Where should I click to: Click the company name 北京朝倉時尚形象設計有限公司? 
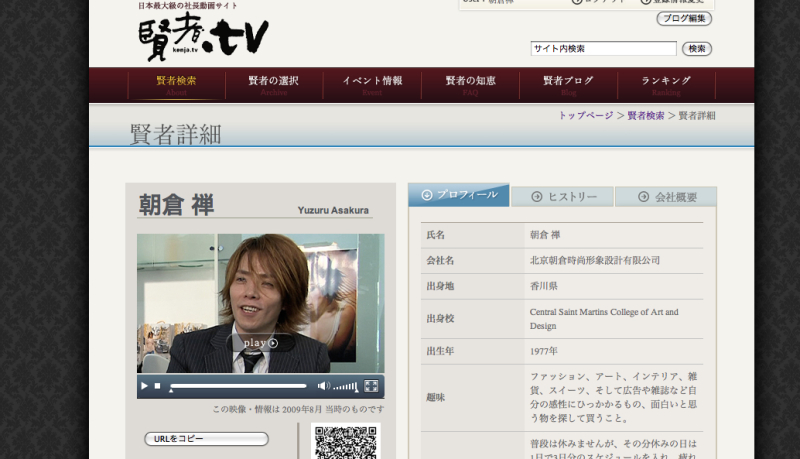point(595,261)
